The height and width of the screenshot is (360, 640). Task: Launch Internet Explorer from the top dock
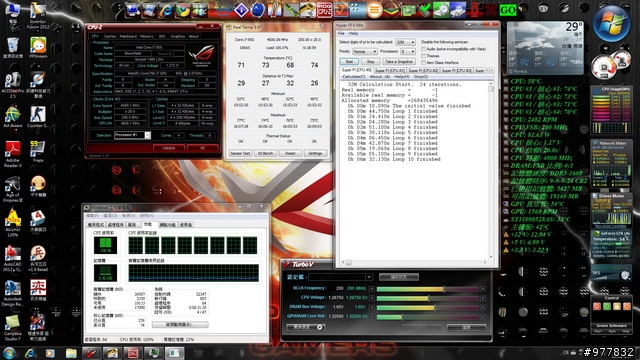(x=166, y=10)
